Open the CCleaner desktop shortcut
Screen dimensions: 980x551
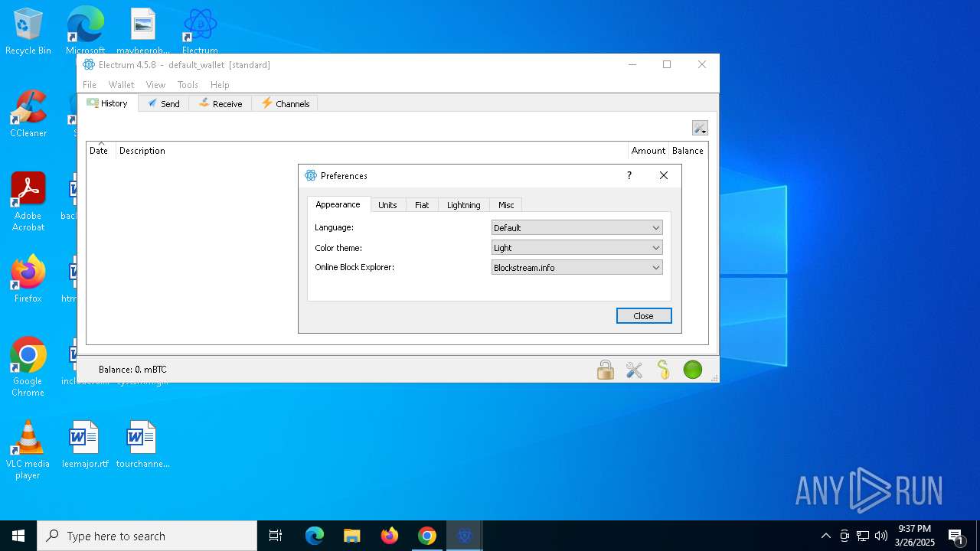pyautogui.click(x=28, y=114)
